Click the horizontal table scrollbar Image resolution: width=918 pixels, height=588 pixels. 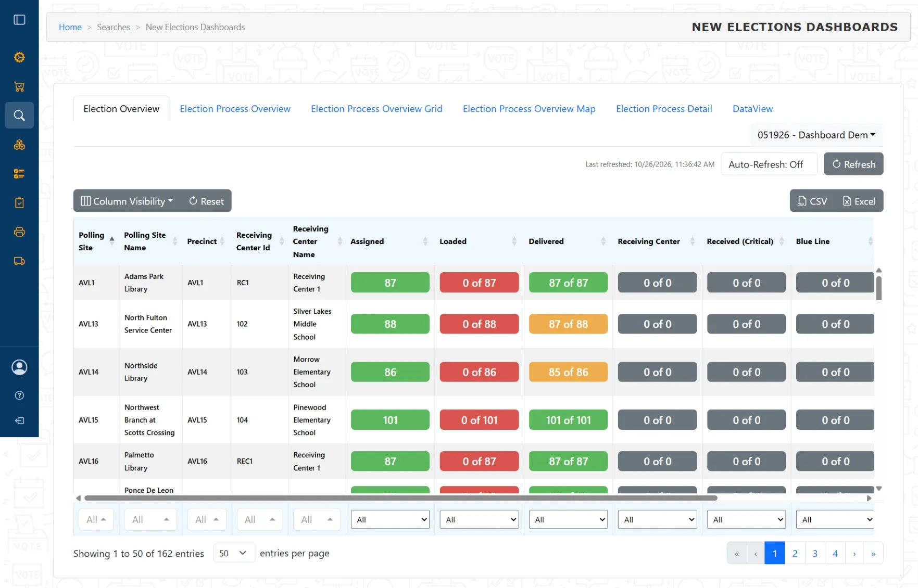(401, 498)
